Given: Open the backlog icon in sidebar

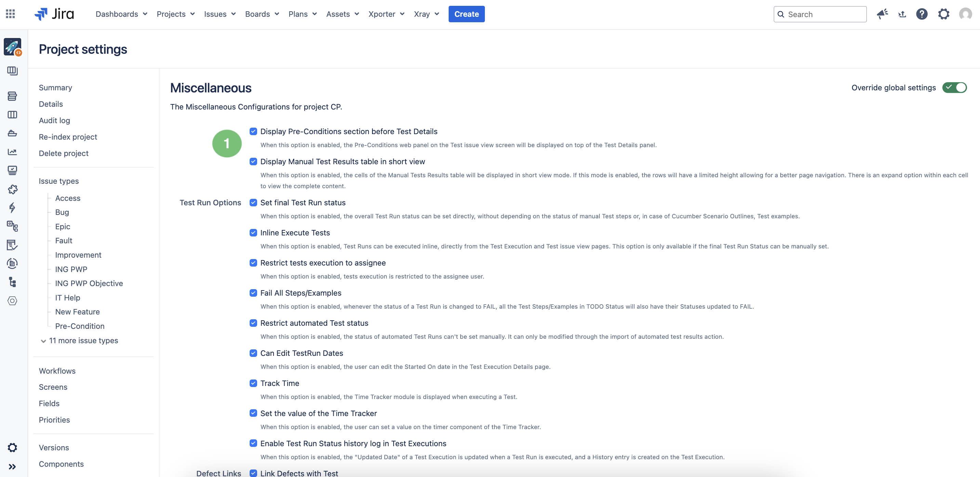Looking at the screenshot, I should [x=12, y=96].
